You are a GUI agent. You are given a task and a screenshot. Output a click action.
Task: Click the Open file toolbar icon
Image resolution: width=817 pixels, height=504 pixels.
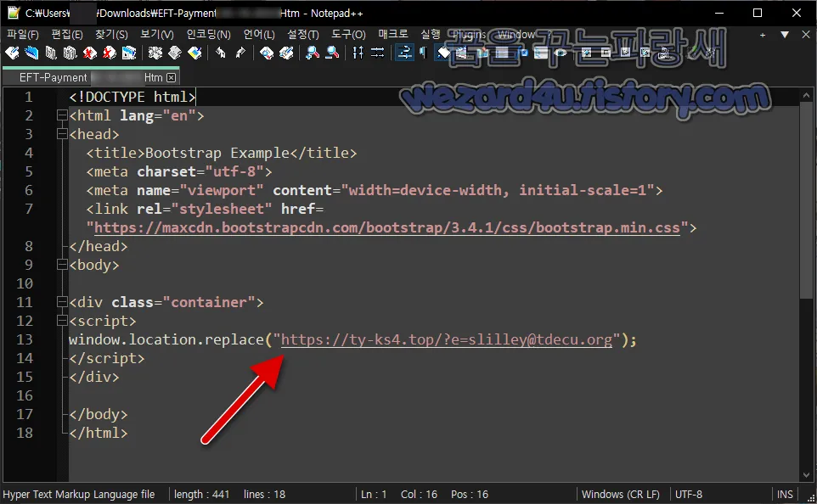pos(31,53)
